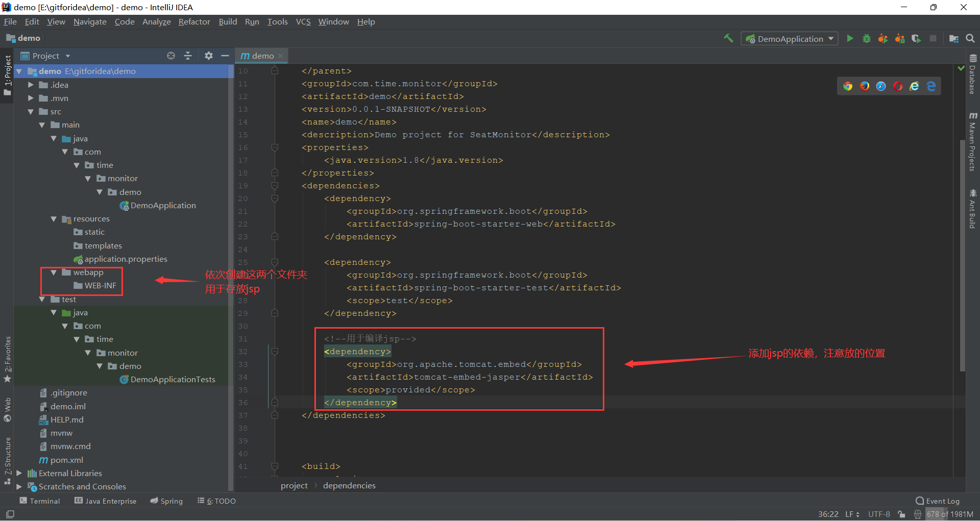Image resolution: width=980 pixels, height=521 pixels.
Task: Toggle read-only lock icon in status bar
Action: click(902, 514)
